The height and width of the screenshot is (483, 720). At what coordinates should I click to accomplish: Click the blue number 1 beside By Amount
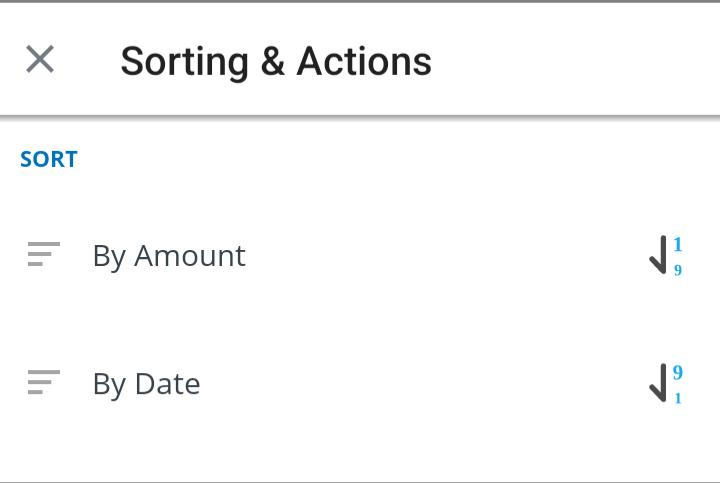click(x=678, y=245)
